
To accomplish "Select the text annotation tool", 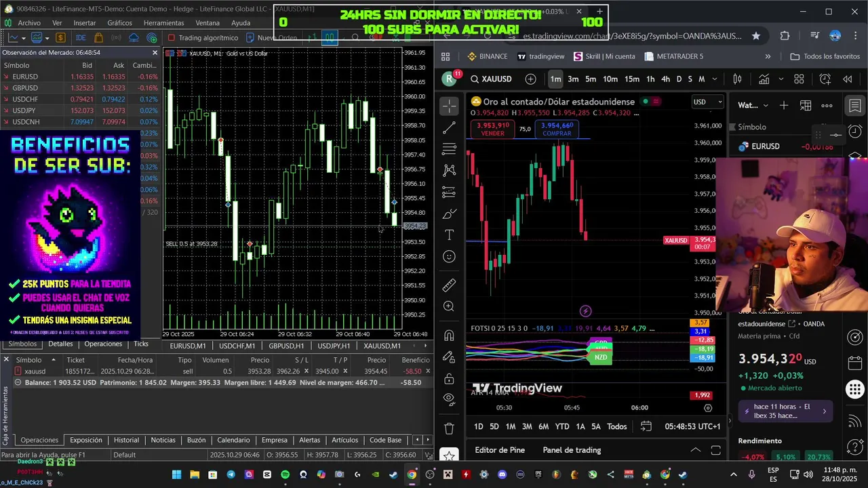I will point(449,235).
